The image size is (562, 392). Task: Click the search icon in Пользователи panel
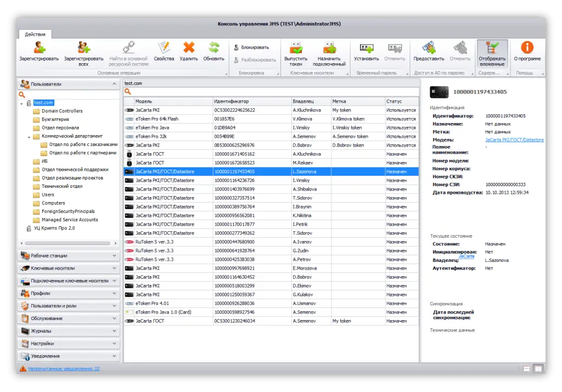22,94
